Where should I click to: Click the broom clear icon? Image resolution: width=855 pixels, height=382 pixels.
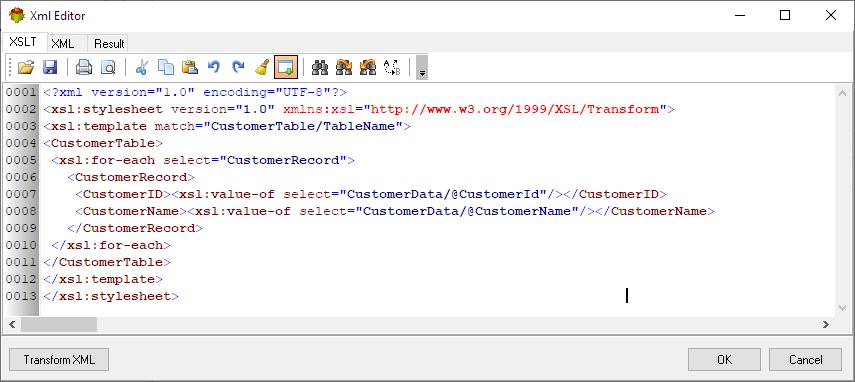pos(262,68)
